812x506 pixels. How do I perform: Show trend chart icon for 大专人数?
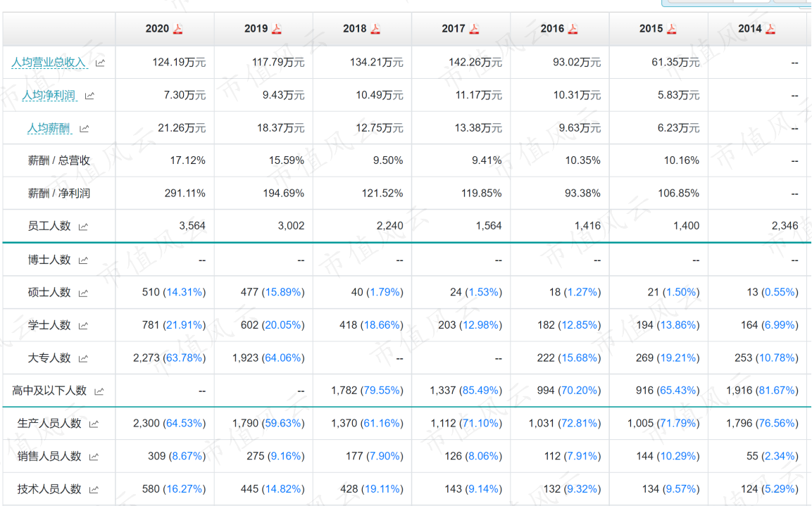[83, 358]
